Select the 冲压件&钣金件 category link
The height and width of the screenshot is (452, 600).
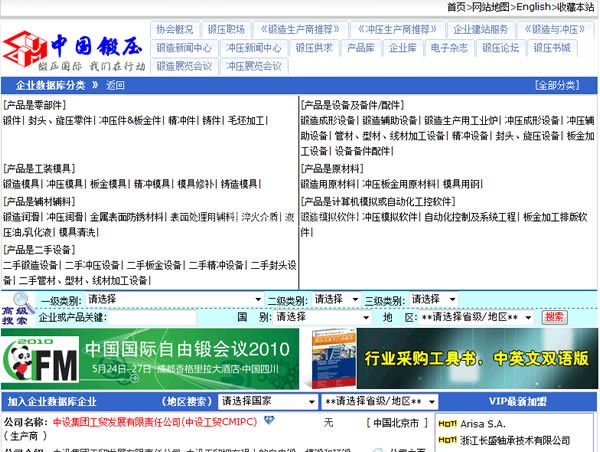click(x=130, y=121)
